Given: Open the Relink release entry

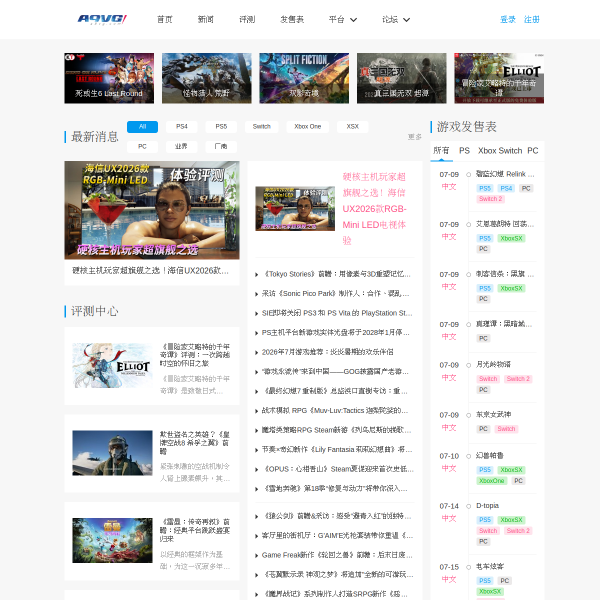Looking at the screenshot, I should click(505, 174).
